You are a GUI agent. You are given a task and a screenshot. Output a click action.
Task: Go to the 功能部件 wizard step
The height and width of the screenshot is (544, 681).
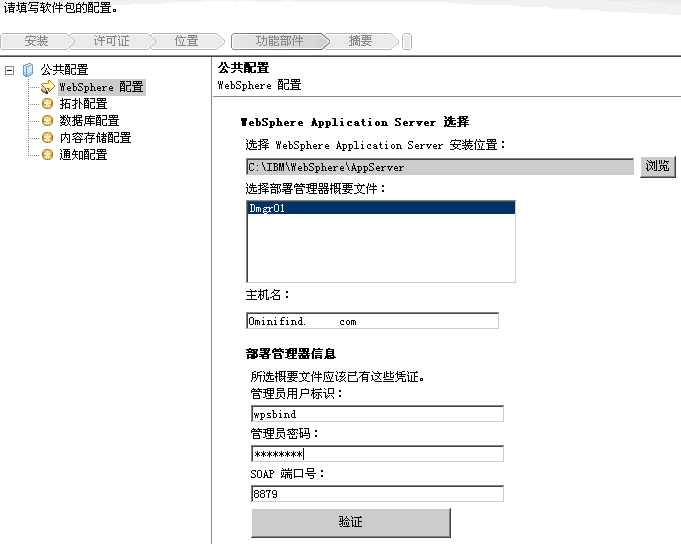tap(279, 41)
